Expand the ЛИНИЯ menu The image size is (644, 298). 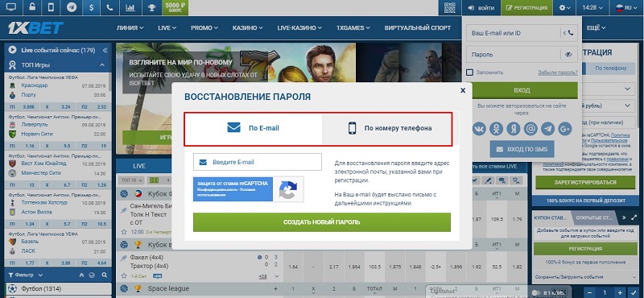(x=130, y=28)
